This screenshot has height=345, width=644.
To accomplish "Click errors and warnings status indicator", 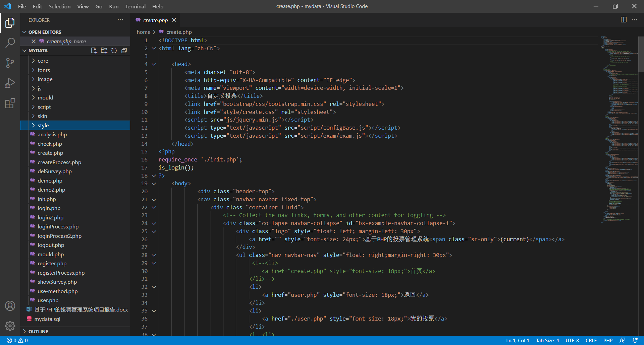I will click(x=17, y=340).
